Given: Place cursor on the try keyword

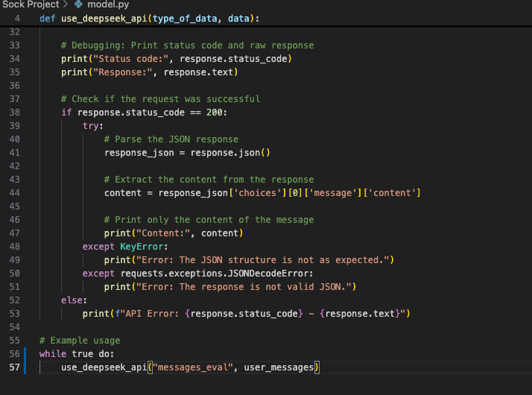Looking at the screenshot, I should [93, 126].
